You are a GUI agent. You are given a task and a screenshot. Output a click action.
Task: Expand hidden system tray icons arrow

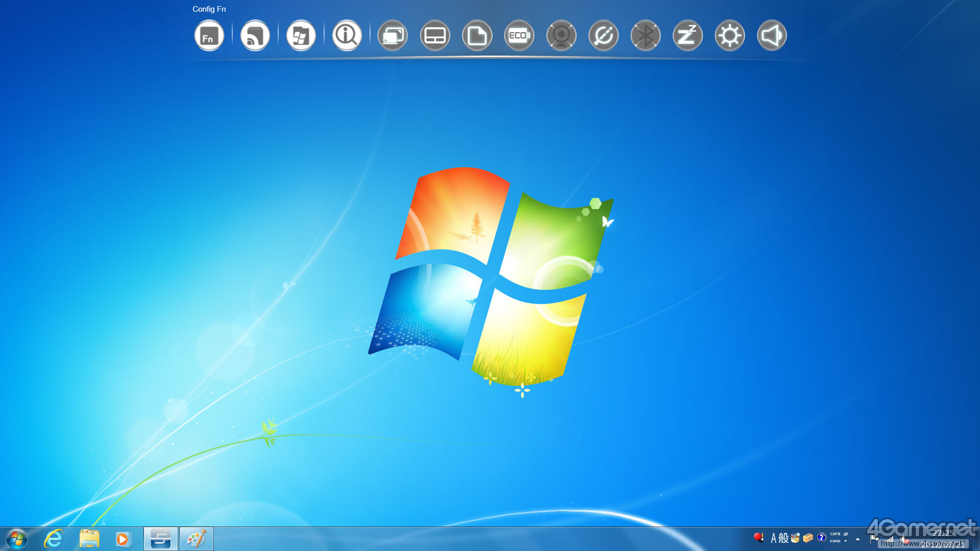coord(857,539)
